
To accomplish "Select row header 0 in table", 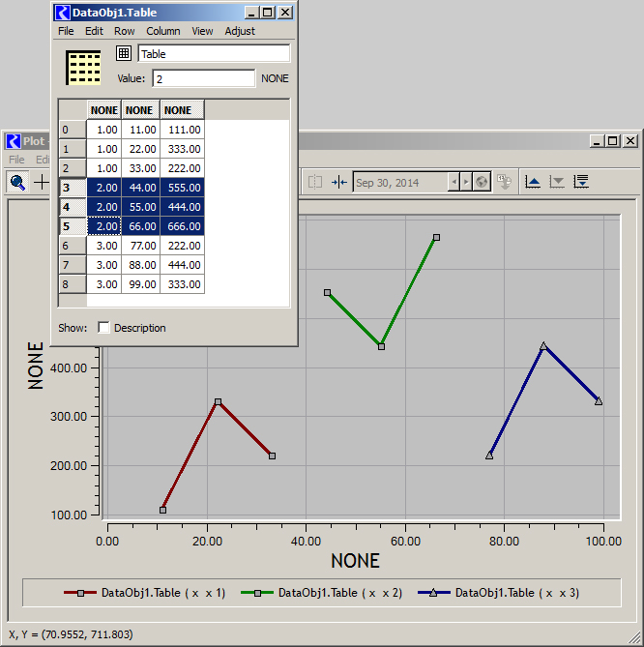I will coord(73,130).
